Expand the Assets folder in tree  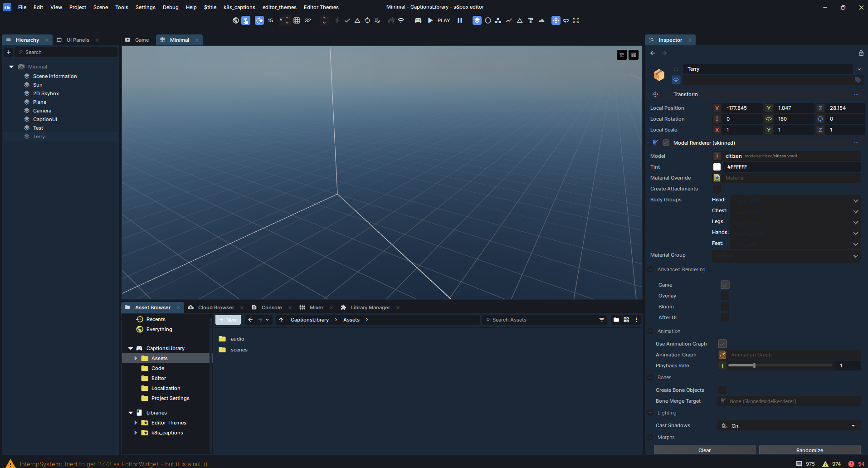click(136, 358)
